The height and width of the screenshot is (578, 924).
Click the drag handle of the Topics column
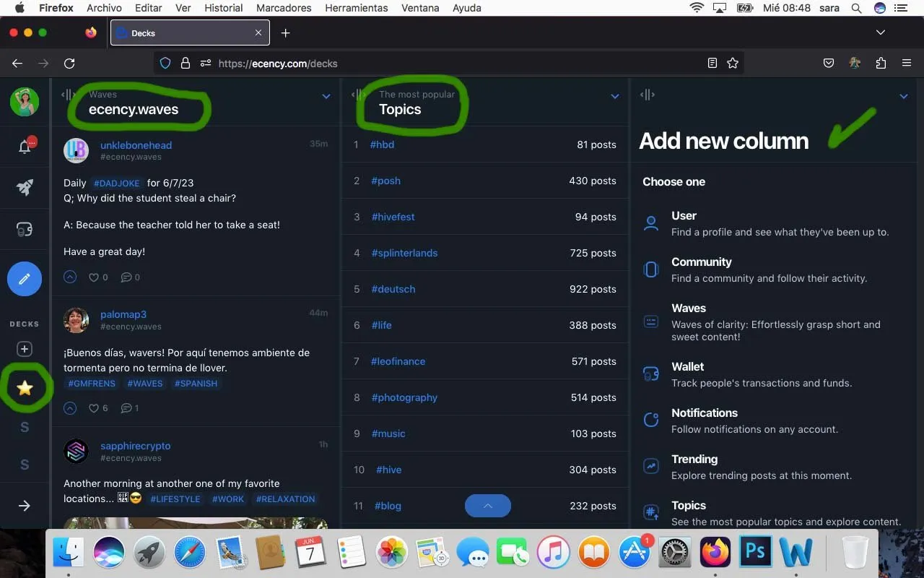(x=358, y=95)
